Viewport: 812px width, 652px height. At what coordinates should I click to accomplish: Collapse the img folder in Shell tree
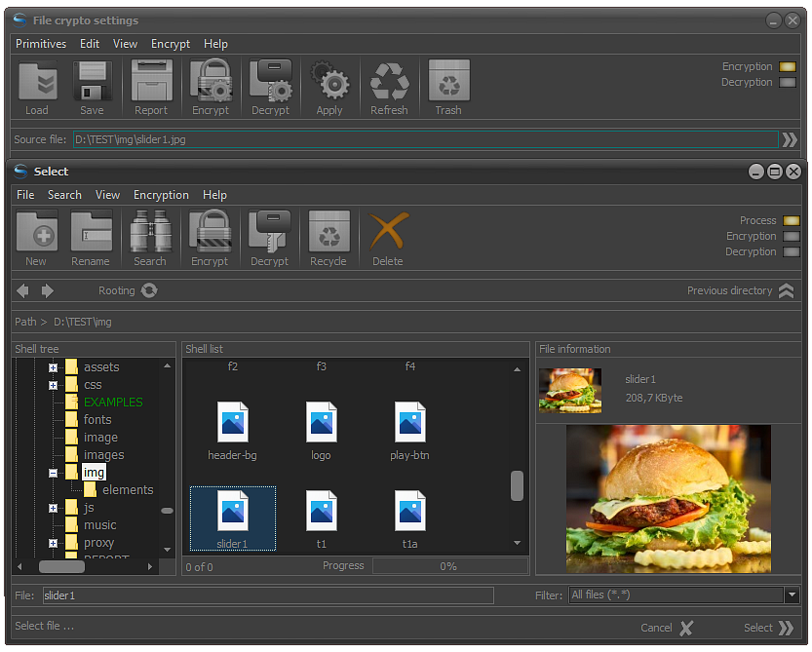pos(53,473)
